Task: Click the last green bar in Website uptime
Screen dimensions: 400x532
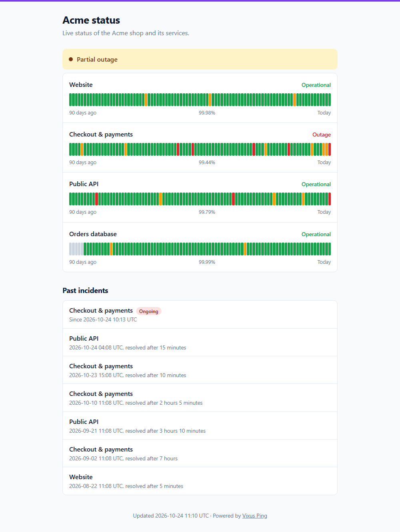Action: coord(330,100)
